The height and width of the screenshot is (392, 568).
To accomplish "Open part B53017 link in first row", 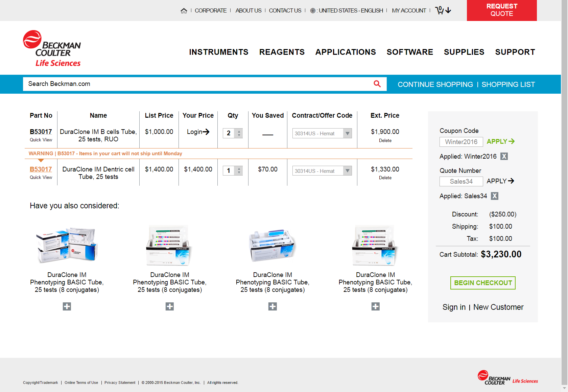I will coord(41,132).
